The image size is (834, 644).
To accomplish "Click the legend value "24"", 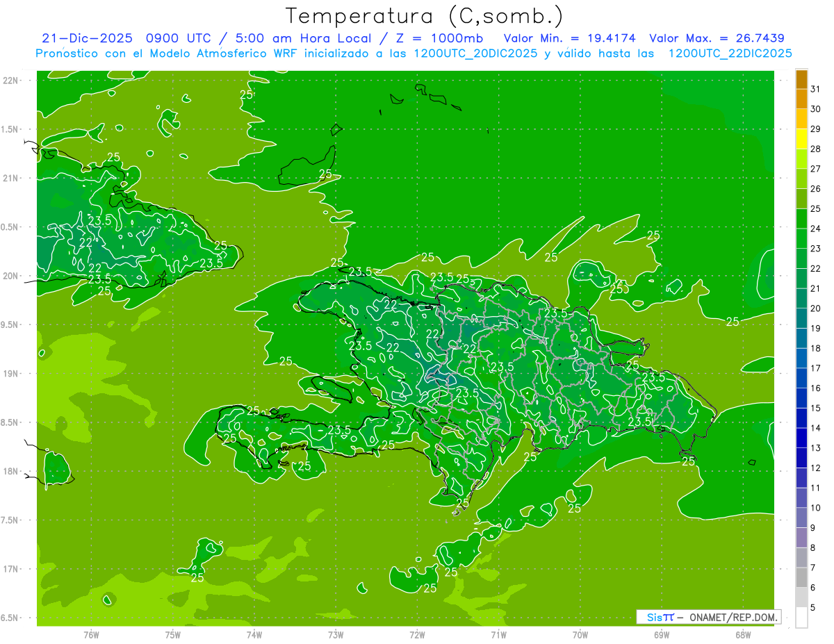I will 816,229.
